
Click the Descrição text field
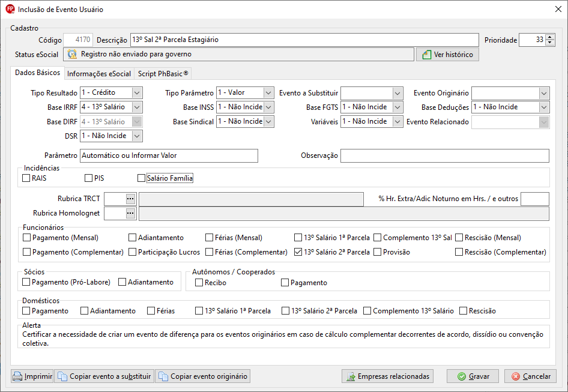(304, 40)
